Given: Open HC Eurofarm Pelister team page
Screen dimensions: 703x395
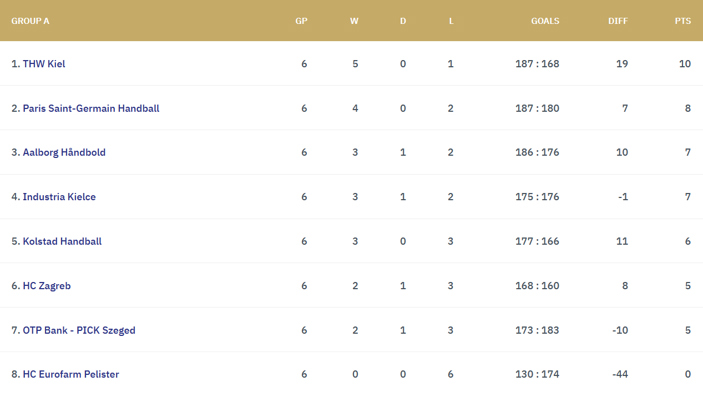Looking at the screenshot, I should coord(71,374).
